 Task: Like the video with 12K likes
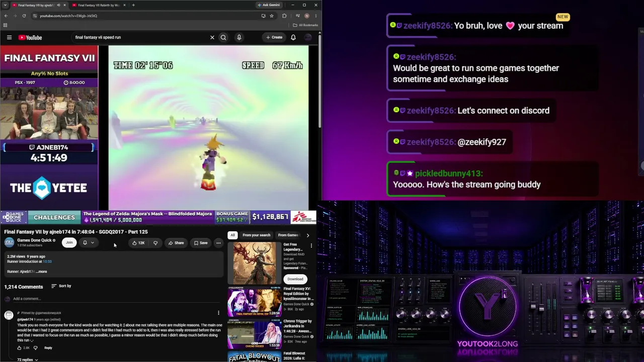[x=138, y=243]
